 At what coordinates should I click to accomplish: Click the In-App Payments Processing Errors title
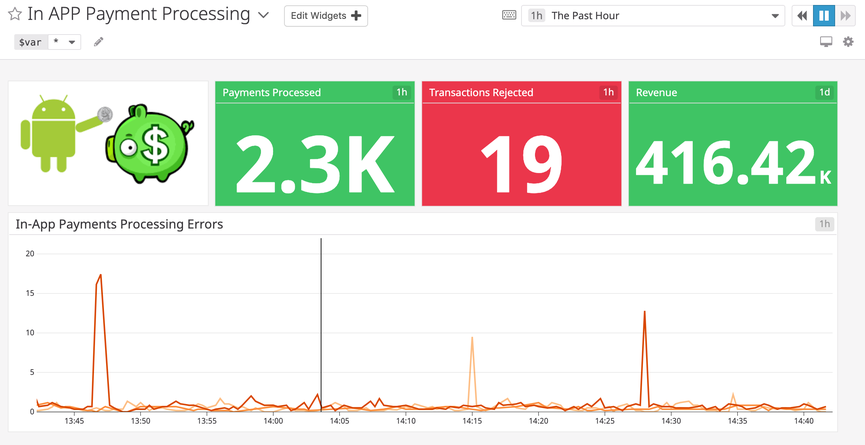point(119,224)
